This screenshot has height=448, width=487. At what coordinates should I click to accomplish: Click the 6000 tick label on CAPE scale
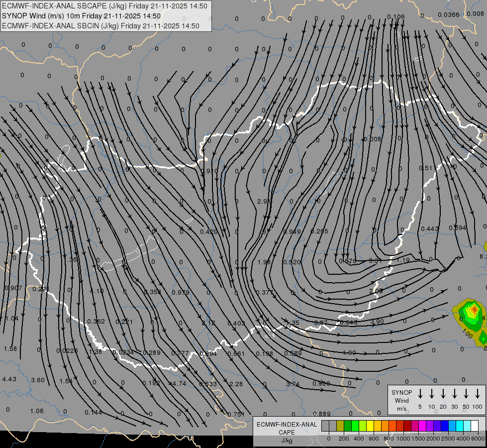tap(478, 439)
